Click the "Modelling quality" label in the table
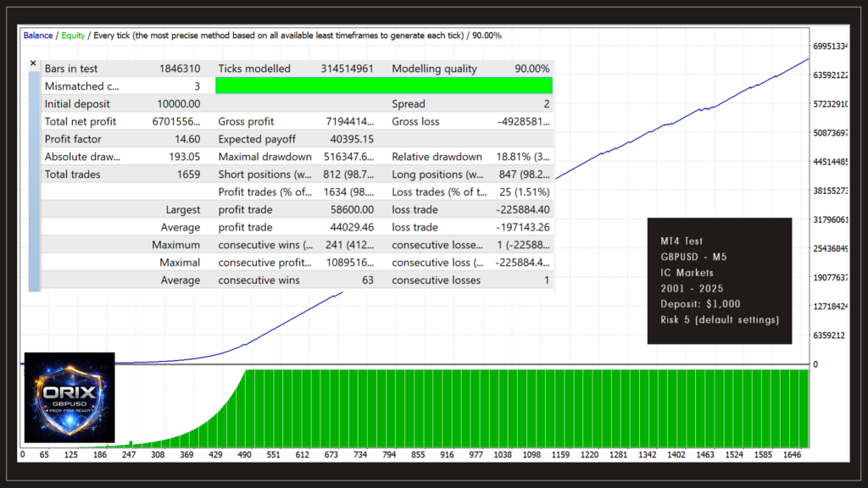Screen dimensions: 868x488 [434, 69]
